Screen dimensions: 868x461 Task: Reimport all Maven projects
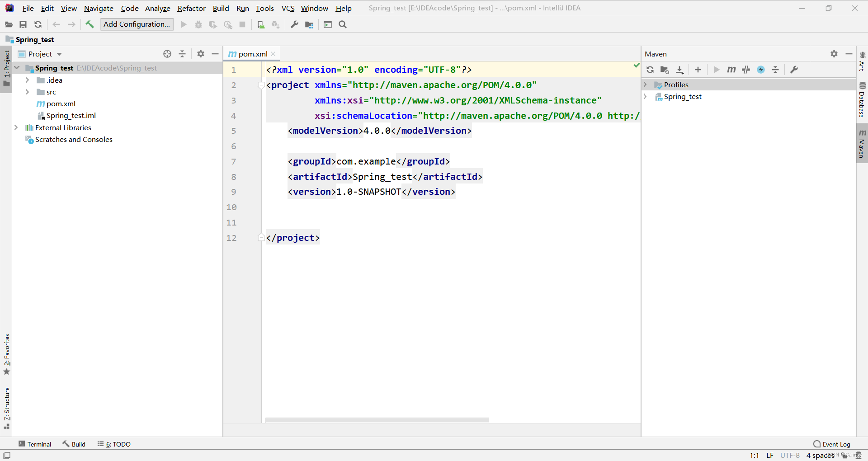pyautogui.click(x=650, y=70)
